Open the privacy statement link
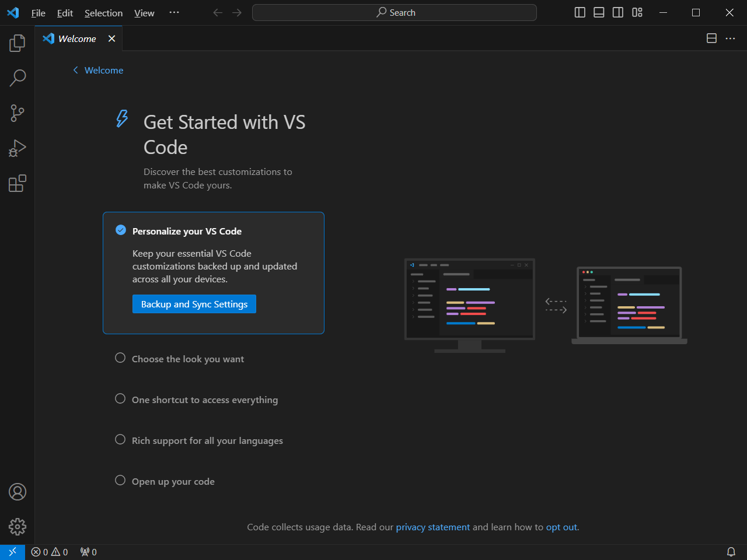This screenshot has height=560, width=747. coord(432,527)
